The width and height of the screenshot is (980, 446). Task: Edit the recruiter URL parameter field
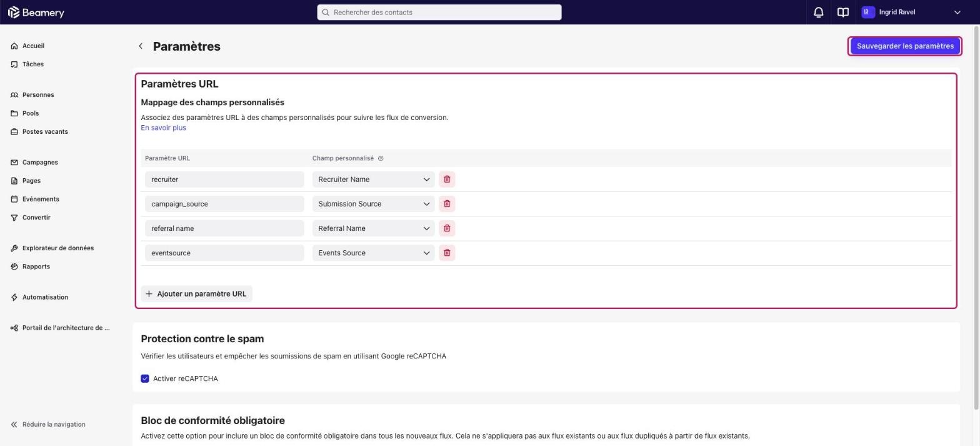(x=224, y=180)
